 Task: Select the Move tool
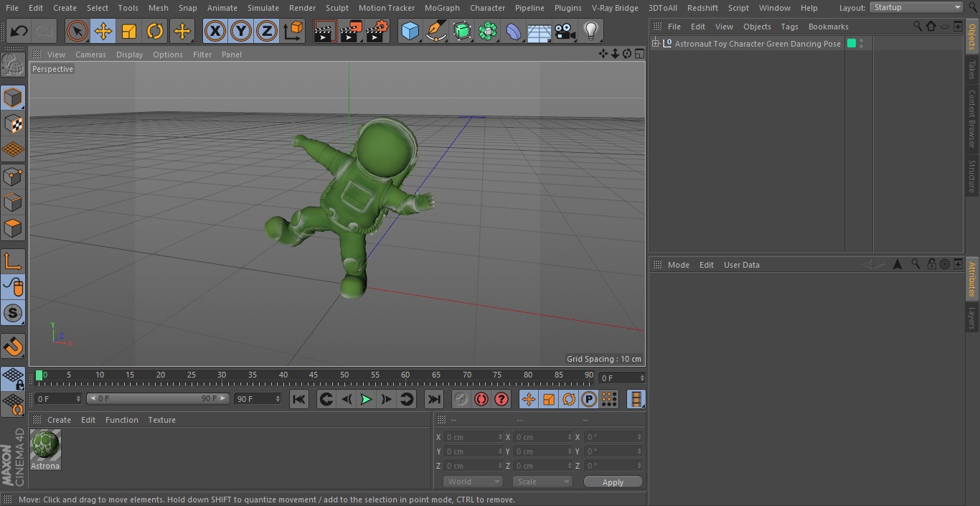coord(103,31)
